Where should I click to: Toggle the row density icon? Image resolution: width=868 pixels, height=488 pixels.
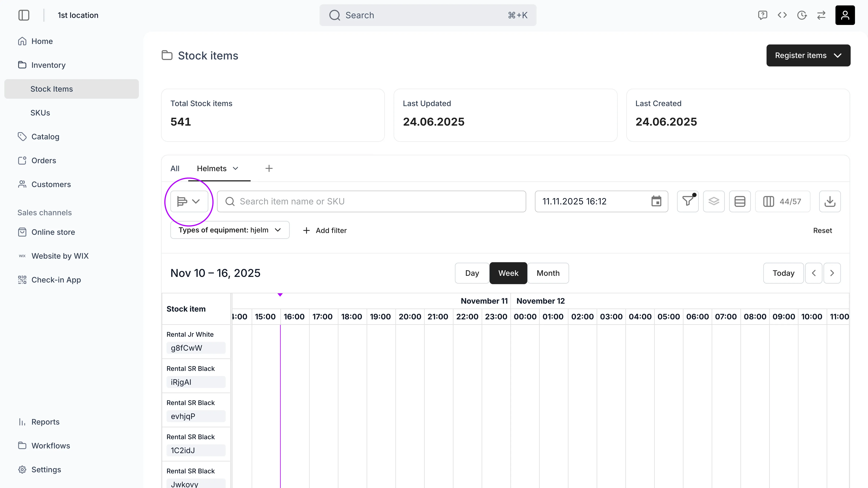point(740,201)
